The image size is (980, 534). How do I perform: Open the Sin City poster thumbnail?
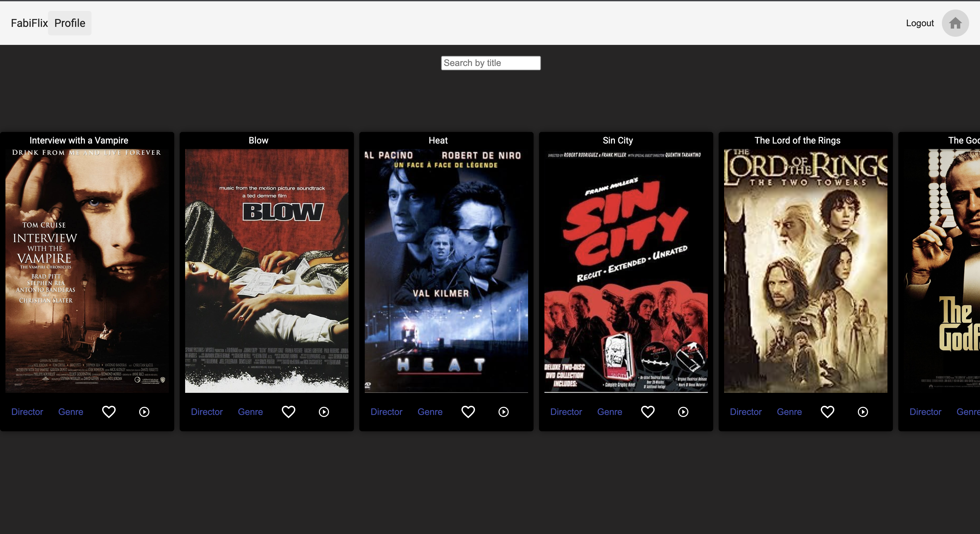(626, 270)
